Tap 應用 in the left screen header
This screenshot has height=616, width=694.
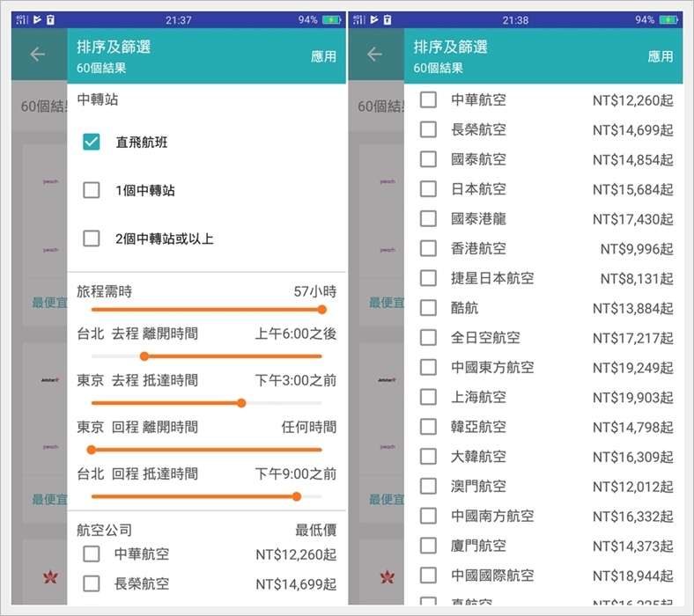pos(323,56)
